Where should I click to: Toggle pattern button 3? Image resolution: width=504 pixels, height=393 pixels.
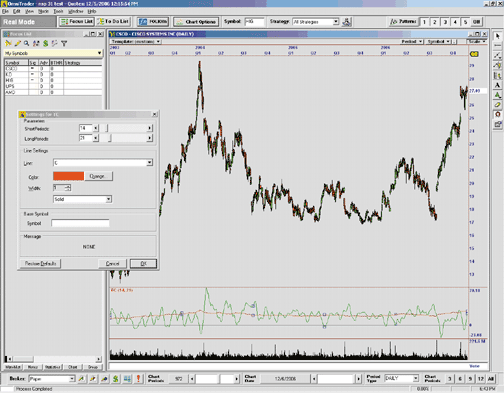coord(445,22)
